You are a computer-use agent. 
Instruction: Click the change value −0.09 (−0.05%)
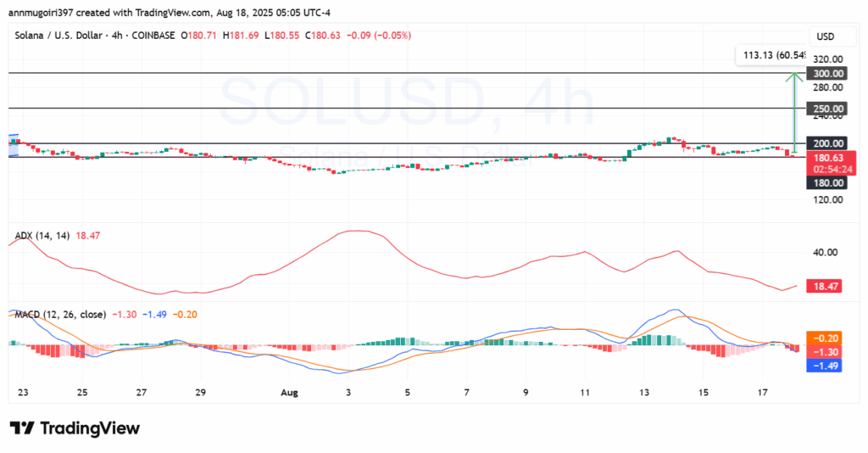[379, 36]
